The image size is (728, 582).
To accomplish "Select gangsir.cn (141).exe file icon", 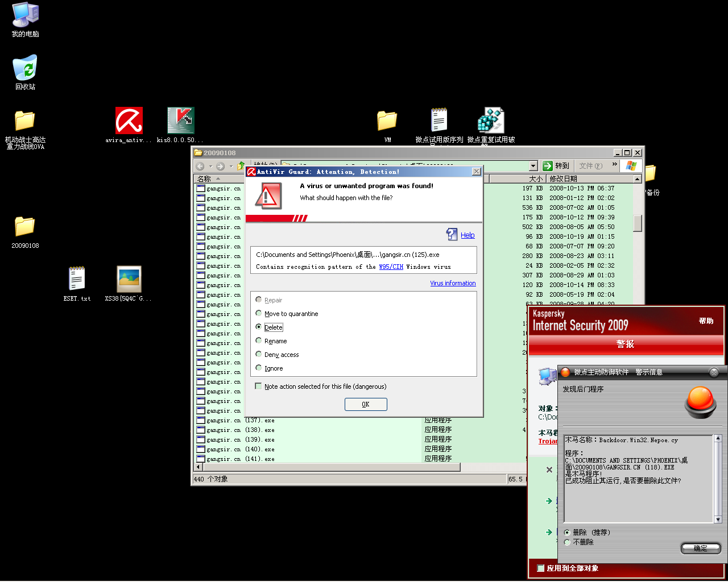I will click(200, 459).
